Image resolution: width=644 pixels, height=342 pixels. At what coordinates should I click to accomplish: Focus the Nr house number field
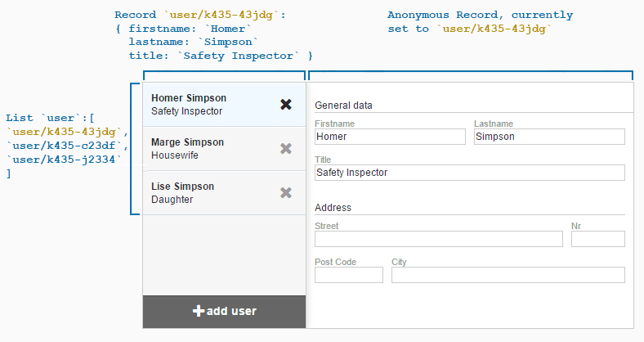(x=598, y=239)
